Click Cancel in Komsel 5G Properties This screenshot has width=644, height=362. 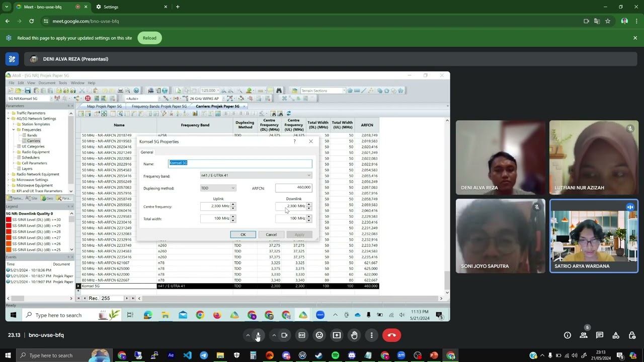click(x=271, y=235)
